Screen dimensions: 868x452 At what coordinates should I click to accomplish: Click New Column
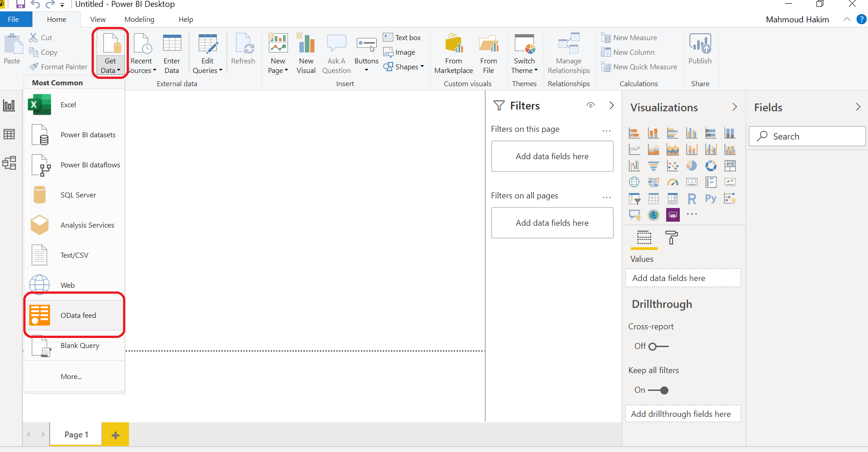[x=628, y=52]
